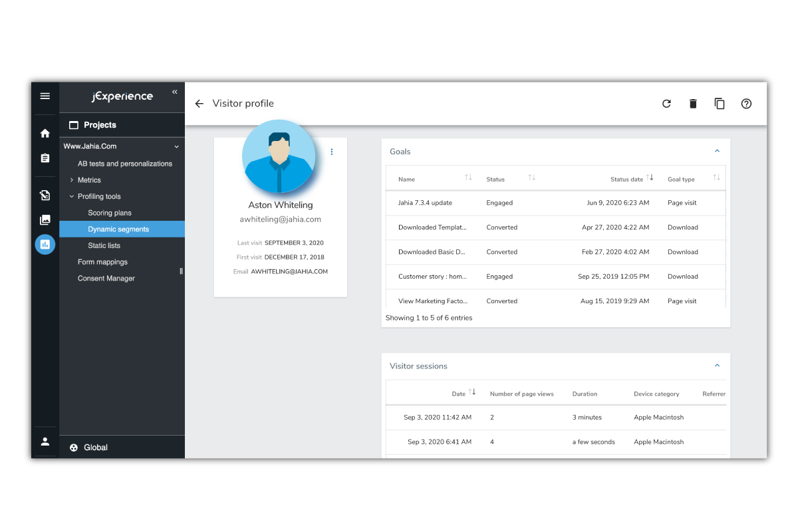Open AB tests and personalizations
The image size is (798, 532).
(125, 164)
